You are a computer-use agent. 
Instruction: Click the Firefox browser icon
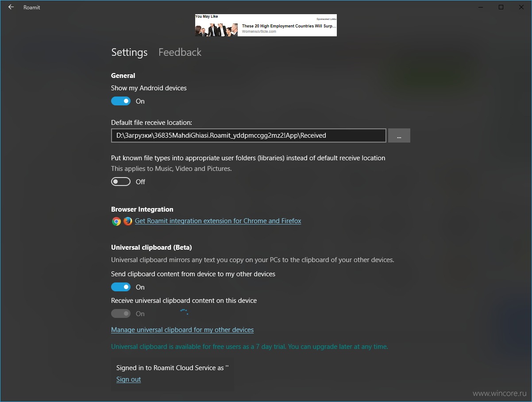tap(128, 221)
